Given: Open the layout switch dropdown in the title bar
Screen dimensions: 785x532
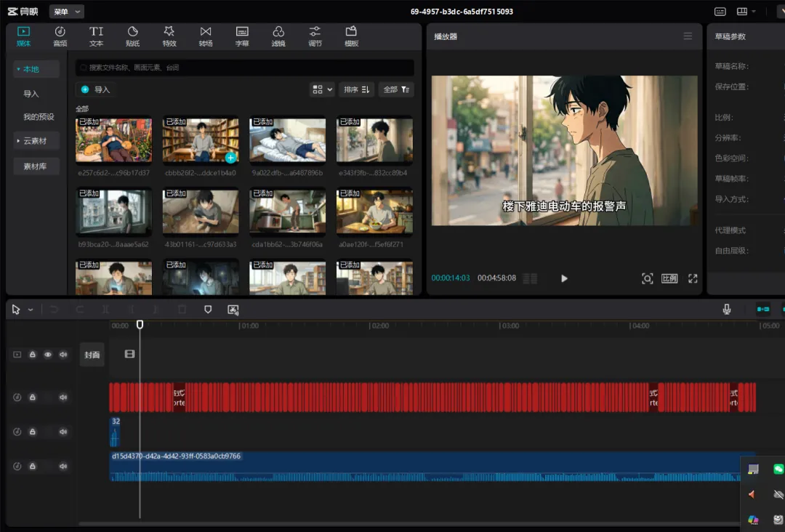Looking at the screenshot, I should click(x=746, y=12).
